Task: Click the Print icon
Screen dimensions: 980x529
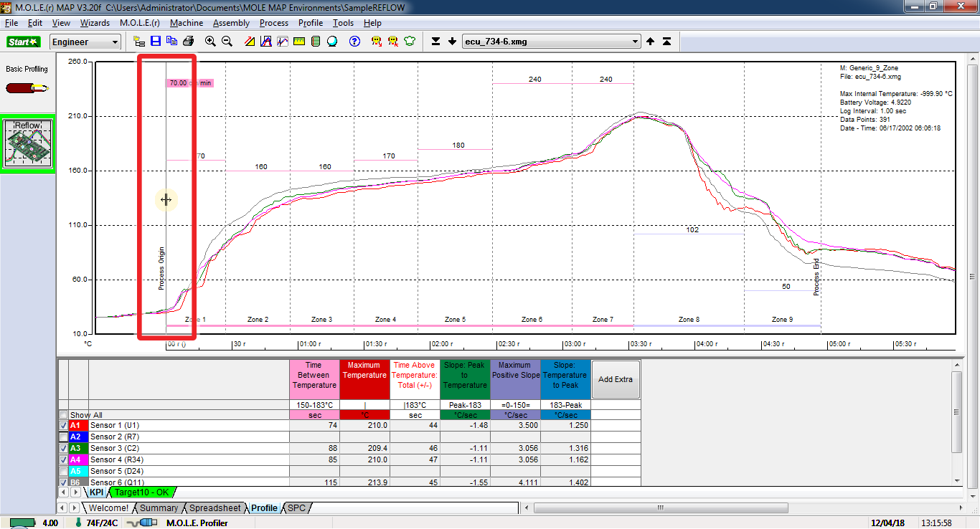Action: 188,42
